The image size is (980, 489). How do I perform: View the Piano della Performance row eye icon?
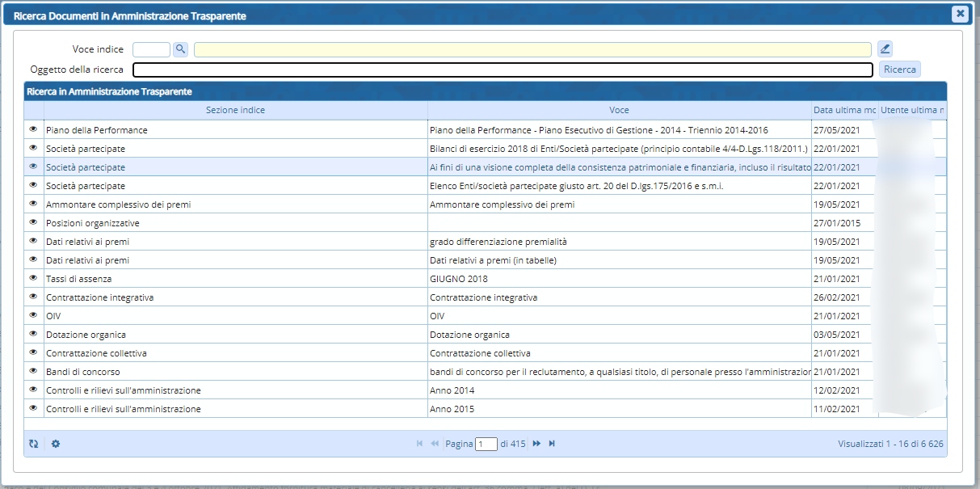(x=34, y=129)
